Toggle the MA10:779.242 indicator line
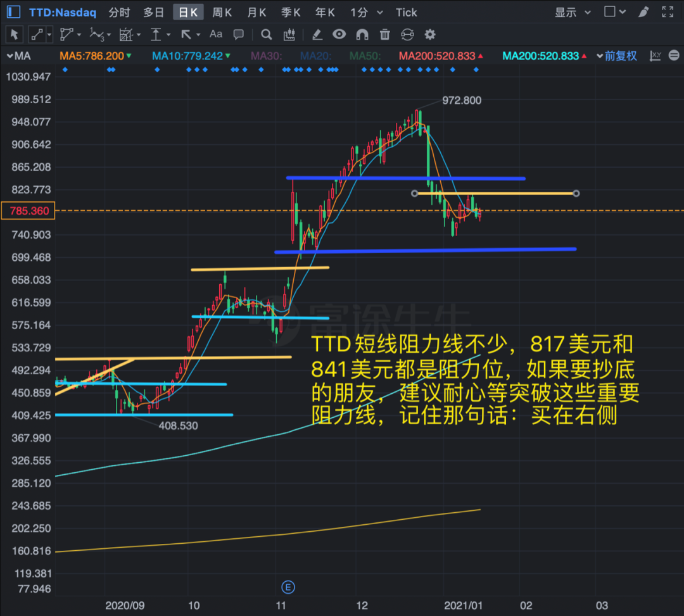The image size is (684, 616). (191, 56)
